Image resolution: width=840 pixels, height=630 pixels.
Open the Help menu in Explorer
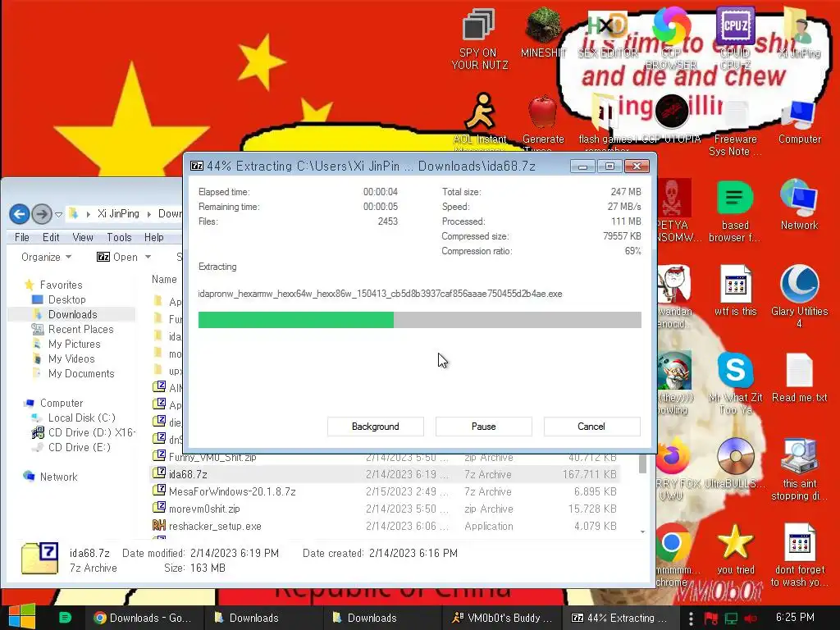tap(153, 237)
